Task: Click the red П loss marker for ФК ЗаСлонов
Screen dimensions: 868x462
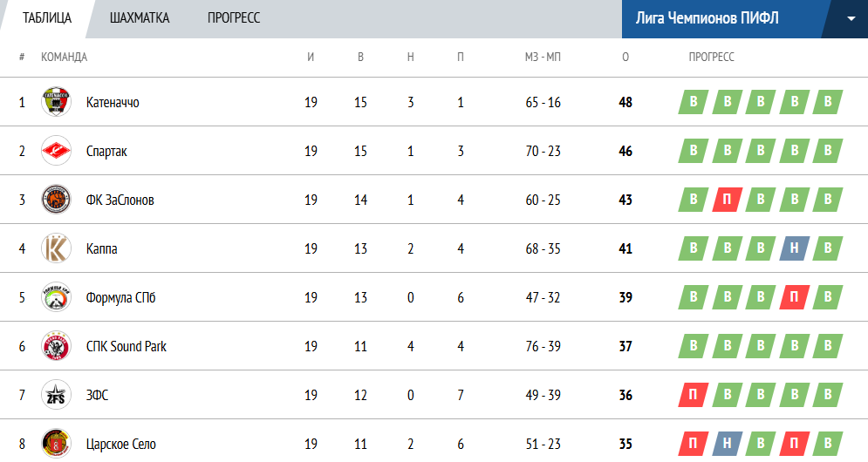Action: pos(727,200)
